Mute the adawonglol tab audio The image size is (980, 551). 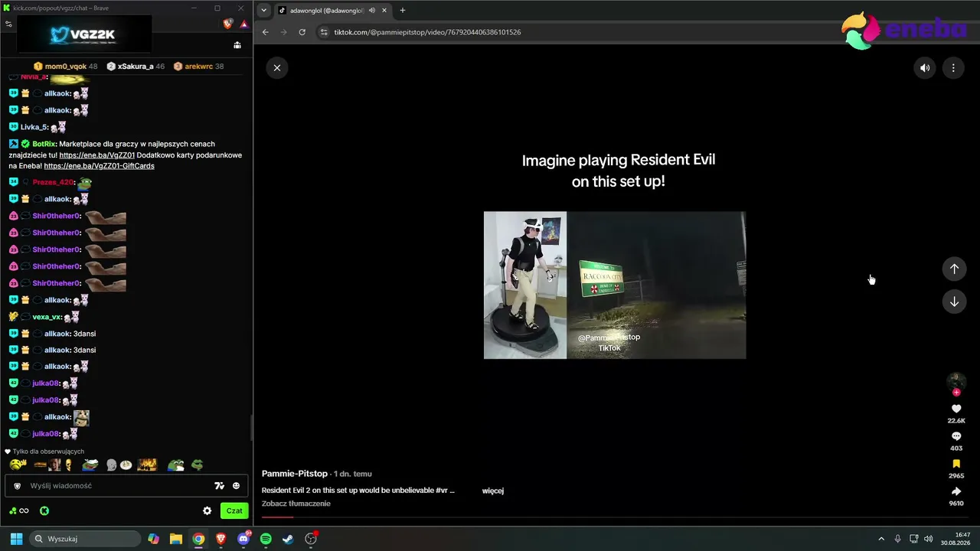pos(371,11)
